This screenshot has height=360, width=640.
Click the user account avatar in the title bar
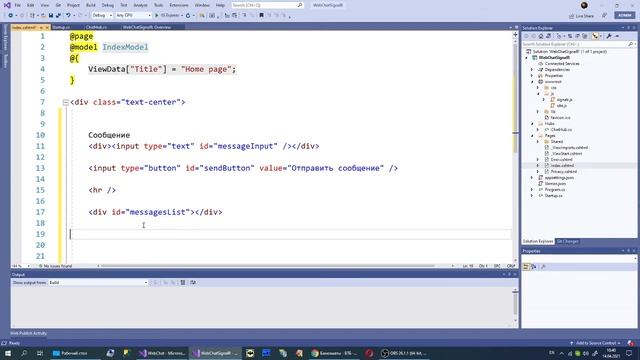[x=584, y=5]
